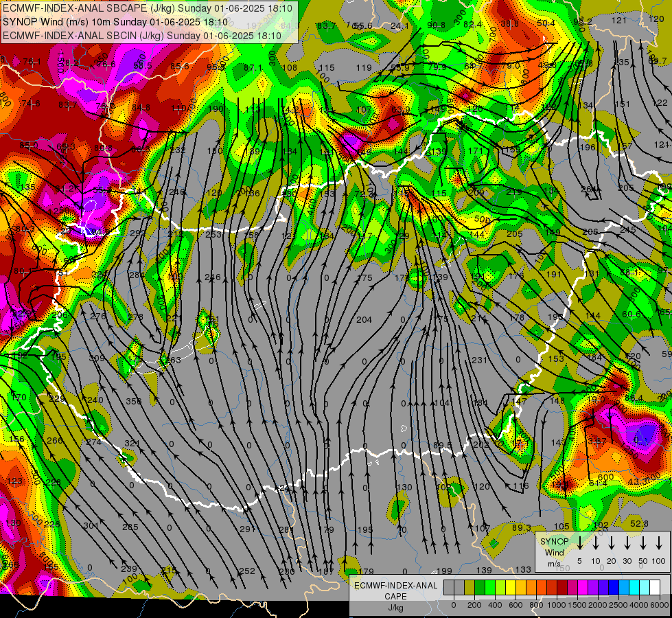Screen dimensions: 672x618
Task: Click the bright magenta CAPE legend swatch
Action: 583,588
